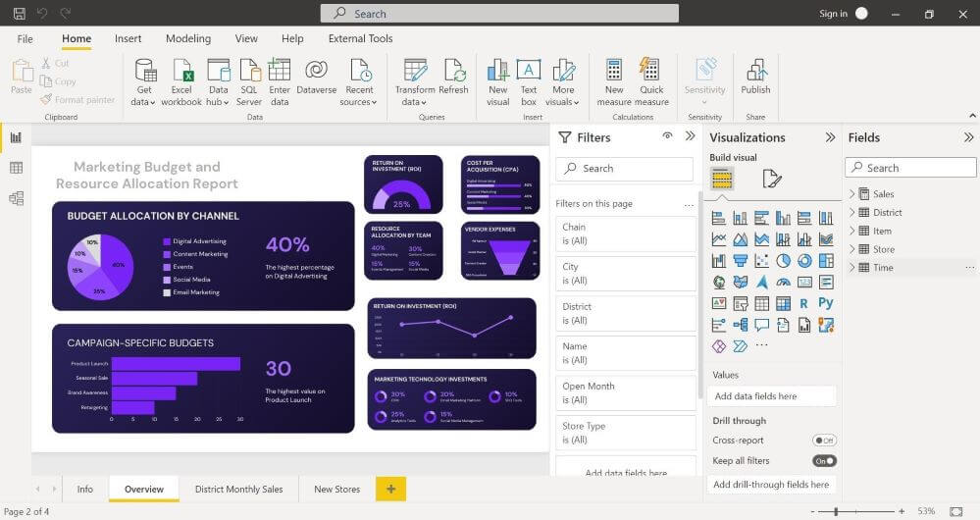Select the Card visual

(804, 283)
